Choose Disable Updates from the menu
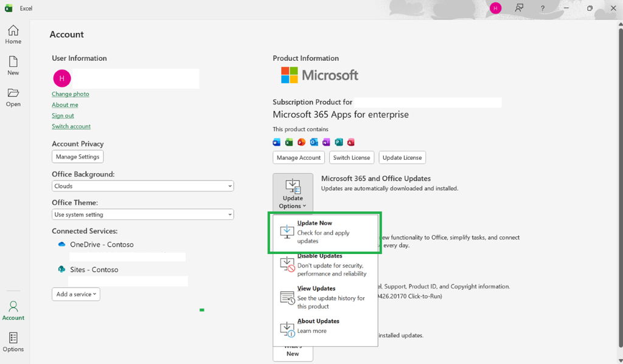The image size is (623, 364). (x=325, y=265)
